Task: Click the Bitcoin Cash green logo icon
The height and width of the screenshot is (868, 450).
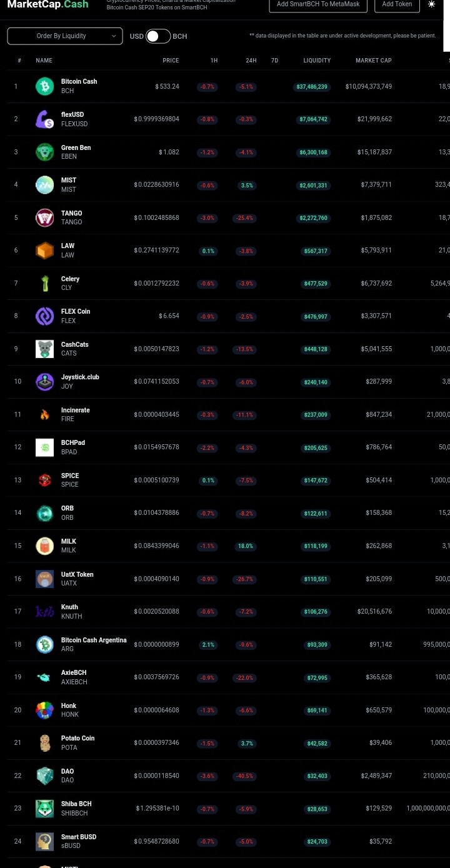Action: coord(44,86)
